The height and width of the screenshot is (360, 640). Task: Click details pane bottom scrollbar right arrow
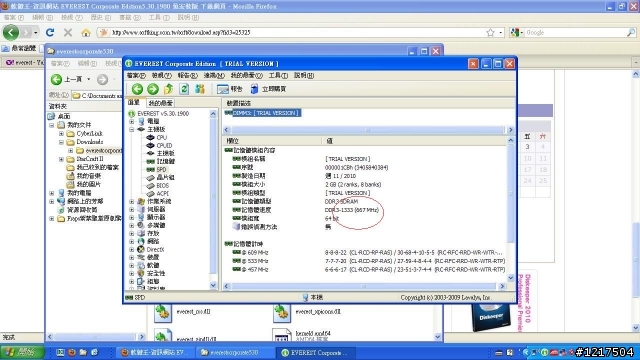pos(502,287)
